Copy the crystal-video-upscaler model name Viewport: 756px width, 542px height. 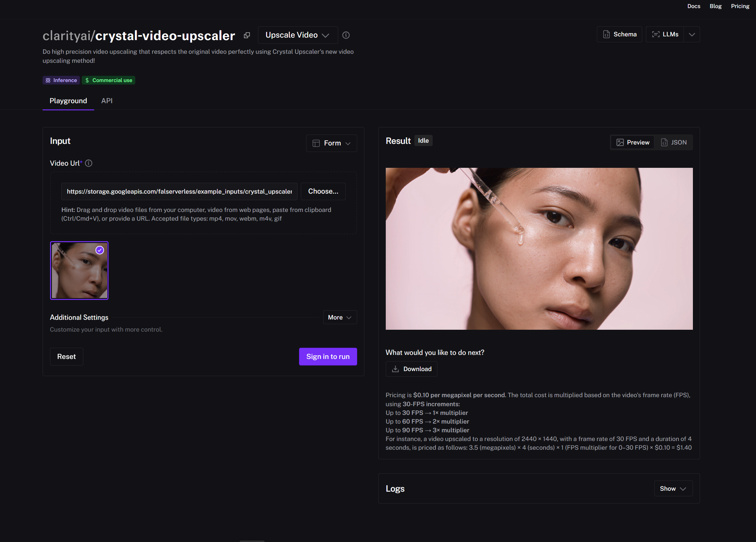point(247,35)
